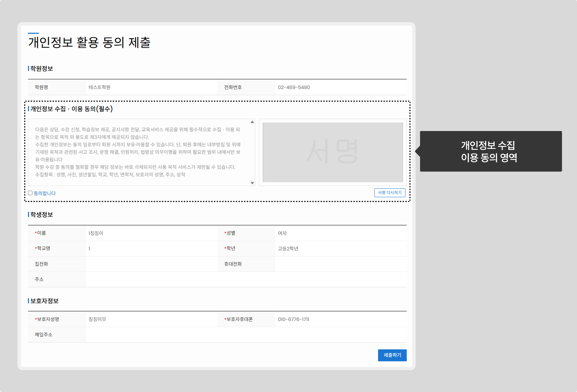Image resolution: width=577 pixels, height=392 pixels.
Task: Click the 동의합니다 label text
Action: (x=45, y=193)
